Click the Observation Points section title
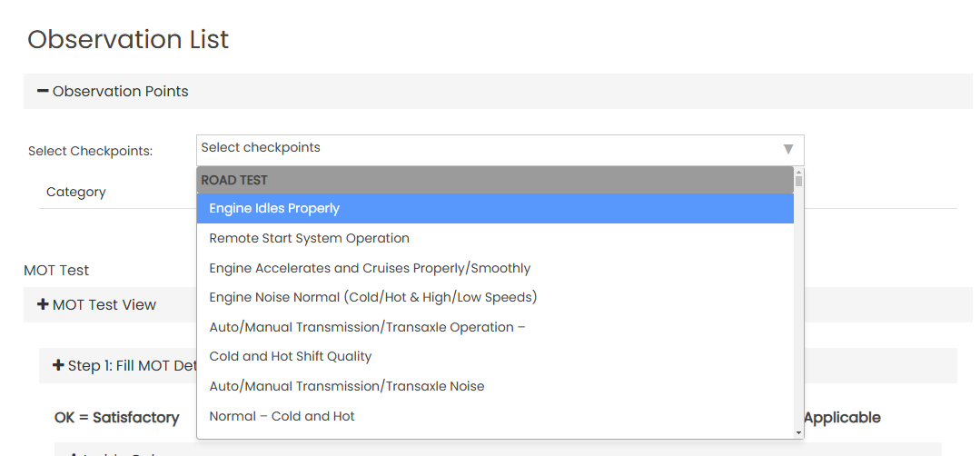The width and height of the screenshot is (980, 456). click(121, 92)
